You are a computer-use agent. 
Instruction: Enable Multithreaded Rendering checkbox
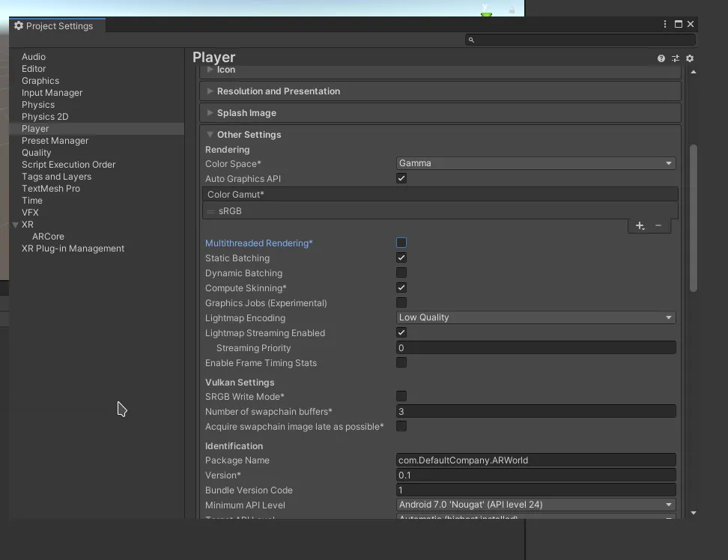click(x=401, y=243)
